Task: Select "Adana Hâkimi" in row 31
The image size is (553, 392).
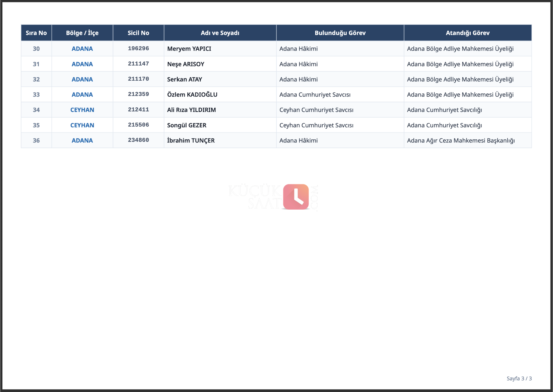Action: (x=298, y=64)
